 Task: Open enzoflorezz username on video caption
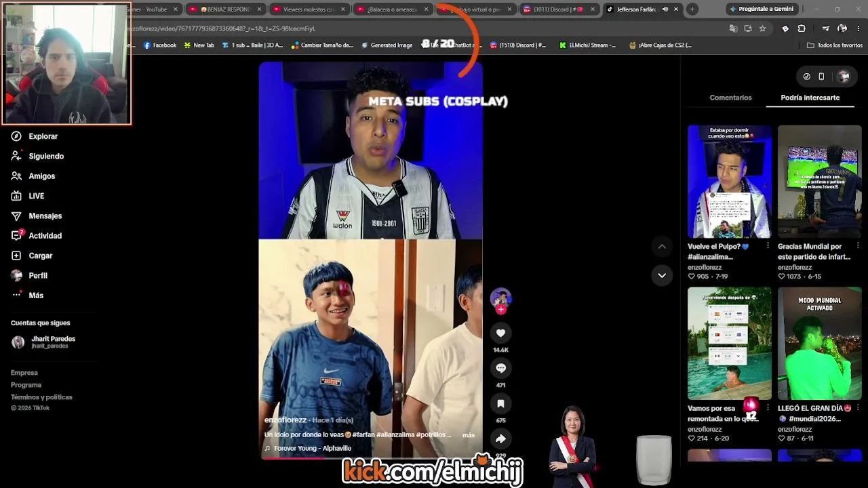click(285, 420)
